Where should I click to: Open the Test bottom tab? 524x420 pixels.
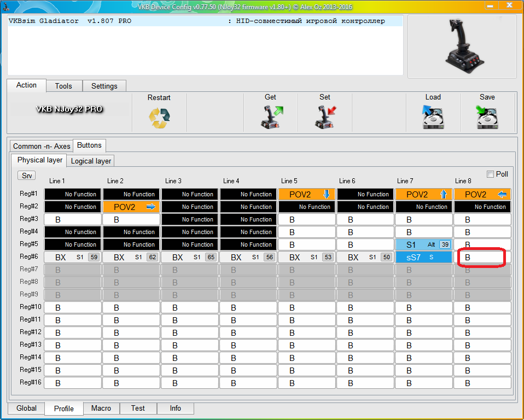[138, 409]
